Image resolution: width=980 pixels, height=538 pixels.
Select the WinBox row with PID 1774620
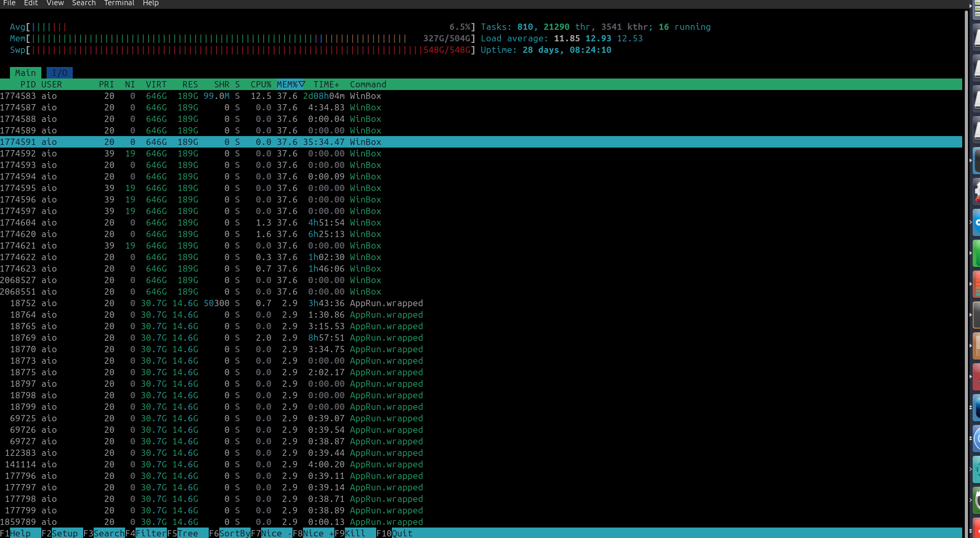[x=481, y=234]
